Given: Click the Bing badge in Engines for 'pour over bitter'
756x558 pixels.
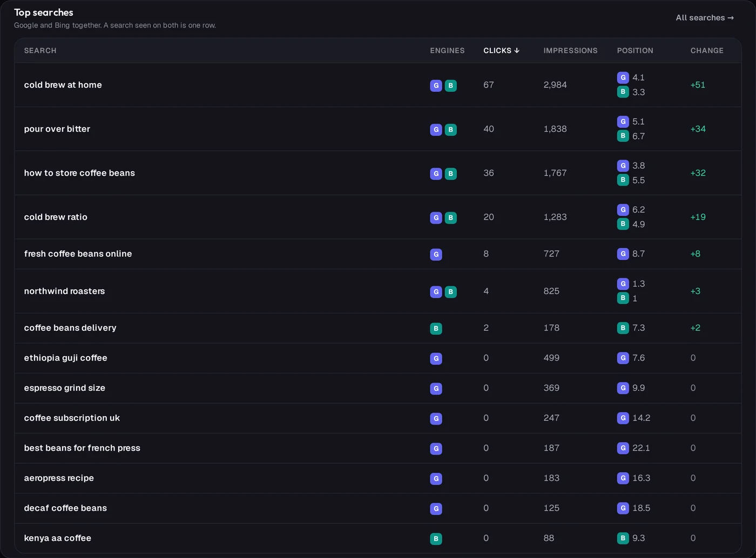Looking at the screenshot, I should click(x=450, y=130).
